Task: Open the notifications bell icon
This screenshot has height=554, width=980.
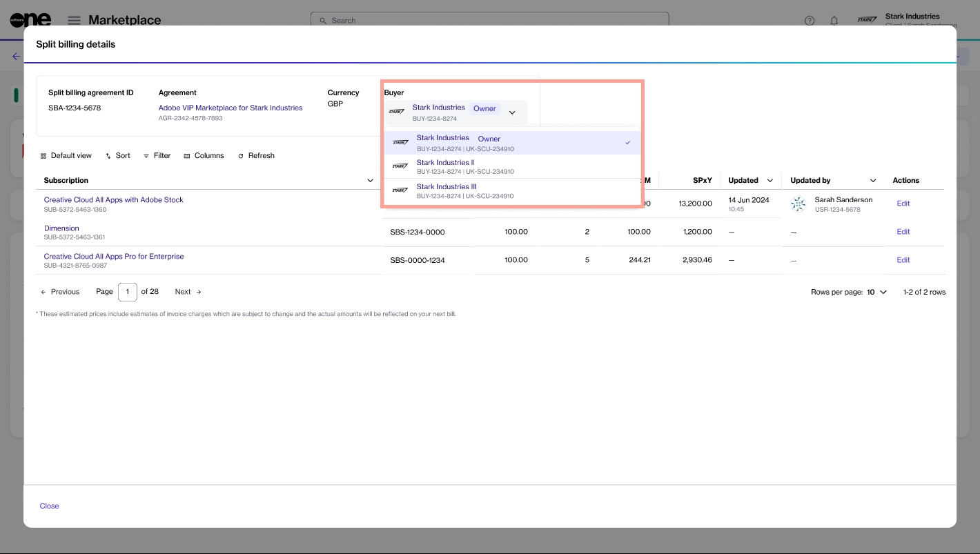Action: (x=834, y=21)
